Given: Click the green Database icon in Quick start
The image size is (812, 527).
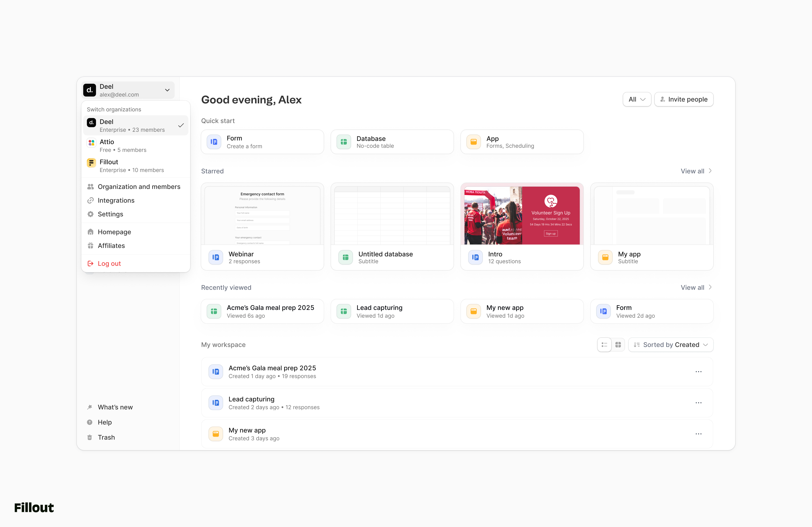Looking at the screenshot, I should click(x=344, y=142).
